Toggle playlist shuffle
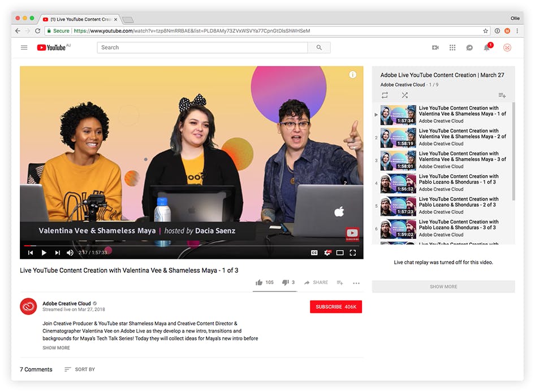 (404, 95)
